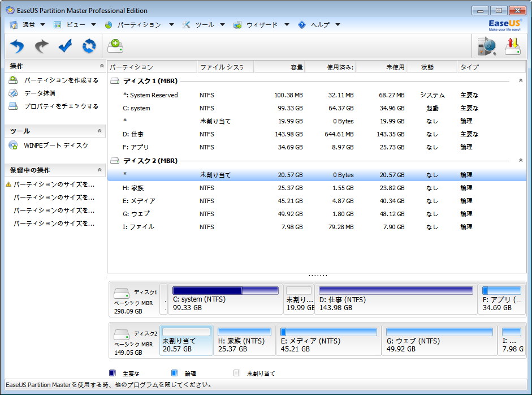Apply pending operations with the checkmark icon
This screenshot has width=532, height=395.
pos(65,45)
